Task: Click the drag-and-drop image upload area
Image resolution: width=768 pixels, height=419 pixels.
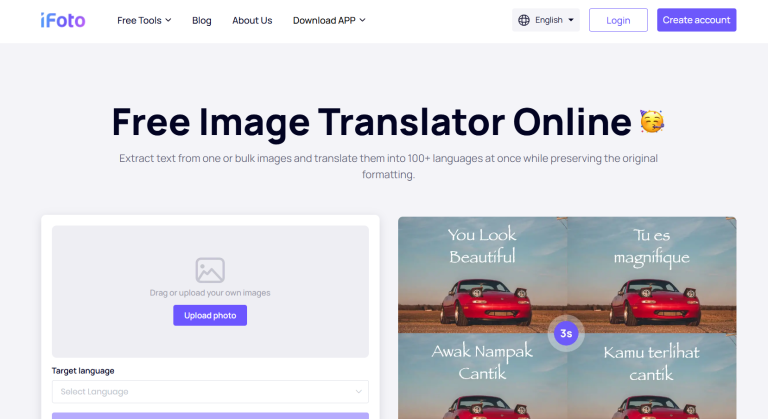Action: 210,250
